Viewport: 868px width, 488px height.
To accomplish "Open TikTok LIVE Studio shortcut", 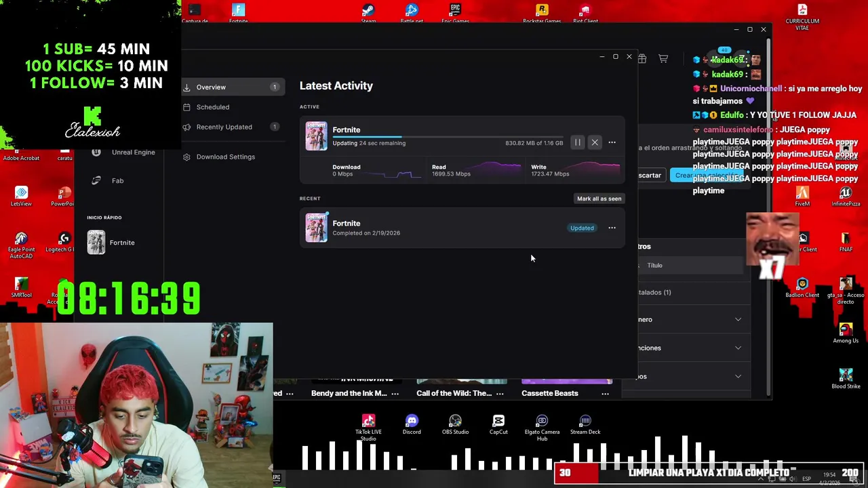I will tap(368, 427).
